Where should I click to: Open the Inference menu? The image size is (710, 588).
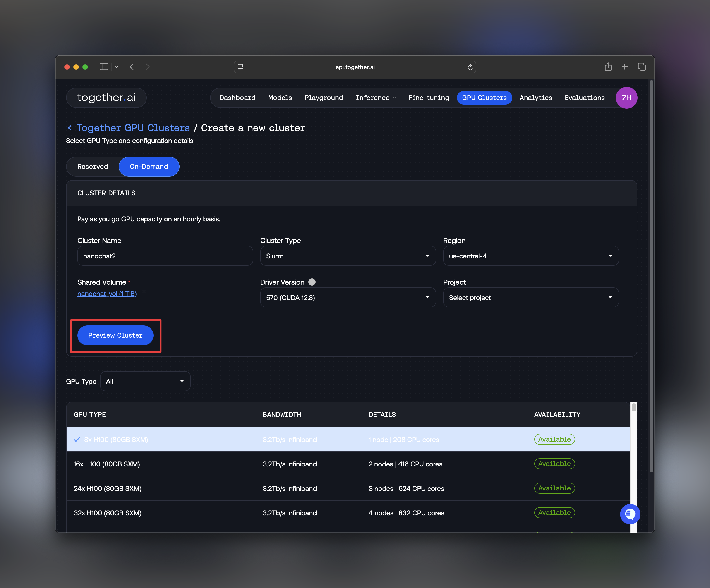point(375,98)
